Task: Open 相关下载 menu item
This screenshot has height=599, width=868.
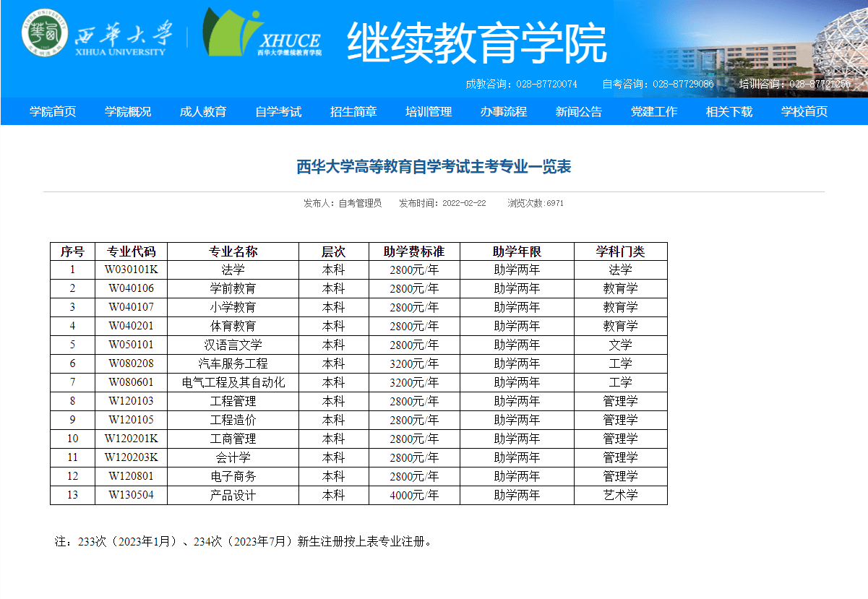Action: 729,111
